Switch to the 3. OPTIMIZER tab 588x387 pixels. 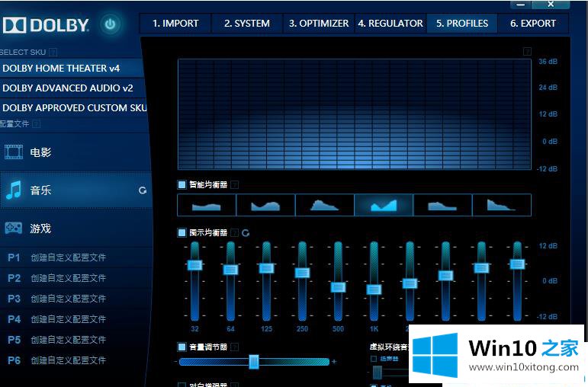pyautogui.click(x=318, y=23)
